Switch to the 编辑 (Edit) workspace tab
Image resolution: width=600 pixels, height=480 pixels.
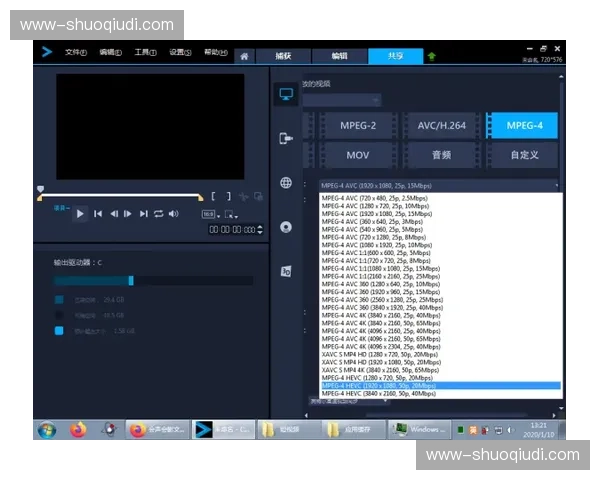pos(339,56)
